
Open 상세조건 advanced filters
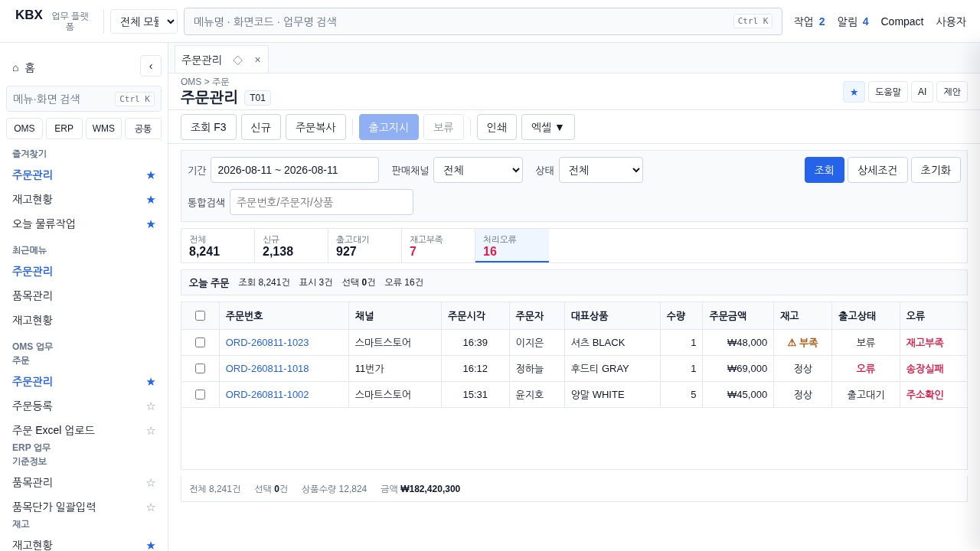tap(877, 170)
